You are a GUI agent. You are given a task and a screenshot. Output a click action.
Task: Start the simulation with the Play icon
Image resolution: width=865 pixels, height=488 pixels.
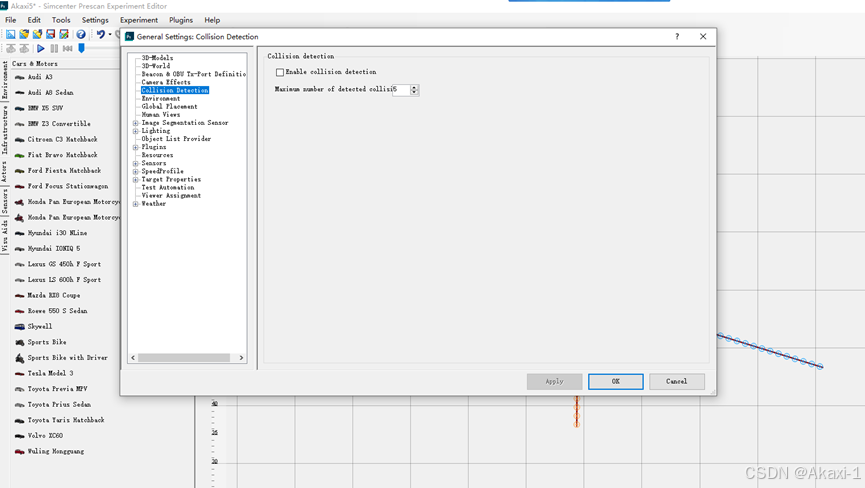(40, 49)
